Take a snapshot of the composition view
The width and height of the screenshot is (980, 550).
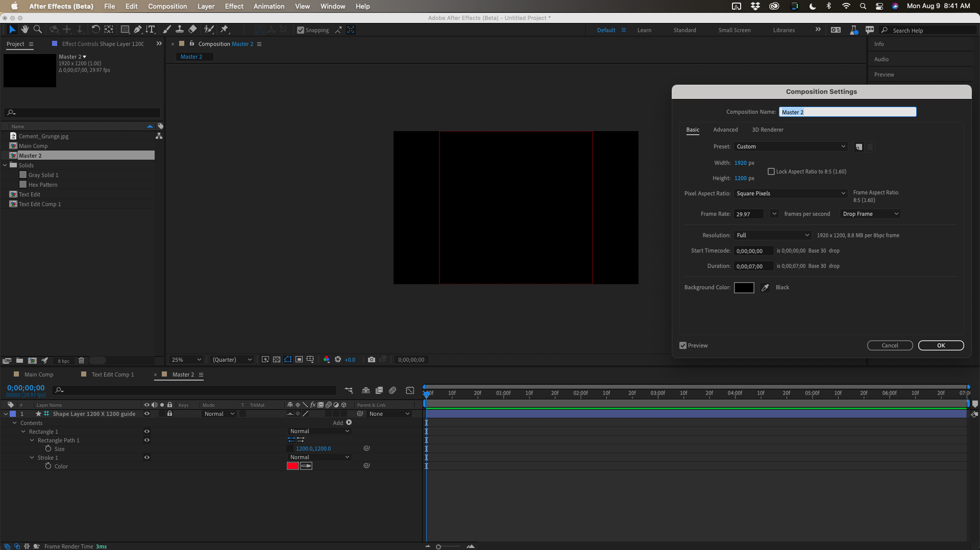point(372,360)
